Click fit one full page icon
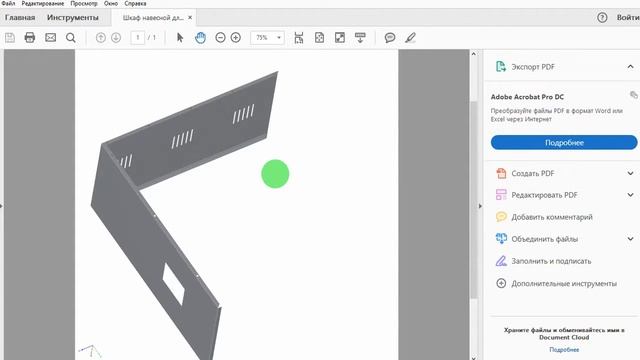 click(x=320, y=38)
